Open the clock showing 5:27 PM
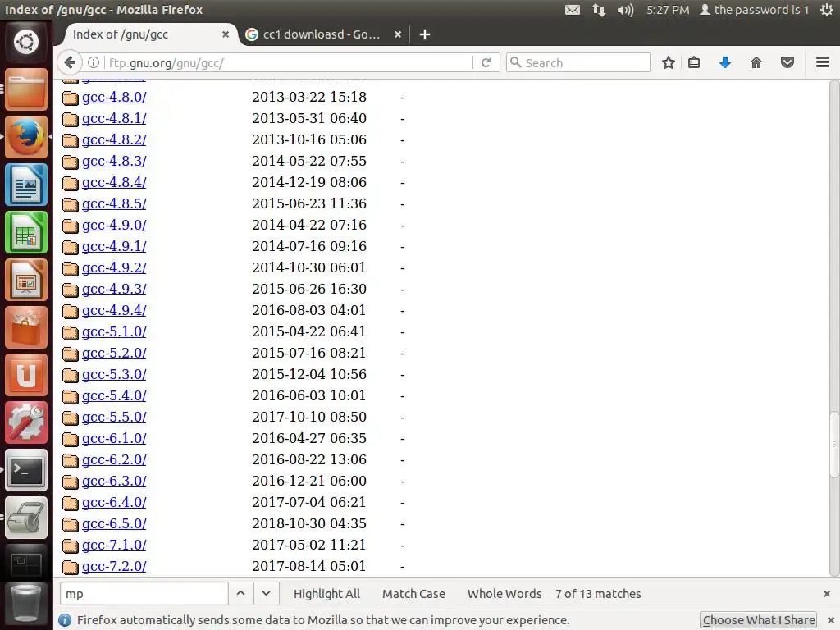 pyautogui.click(x=668, y=10)
